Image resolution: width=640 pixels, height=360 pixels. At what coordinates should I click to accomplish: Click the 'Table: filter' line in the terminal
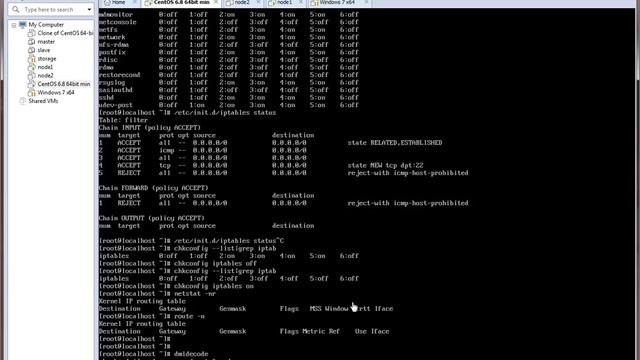click(x=123, y=120)
